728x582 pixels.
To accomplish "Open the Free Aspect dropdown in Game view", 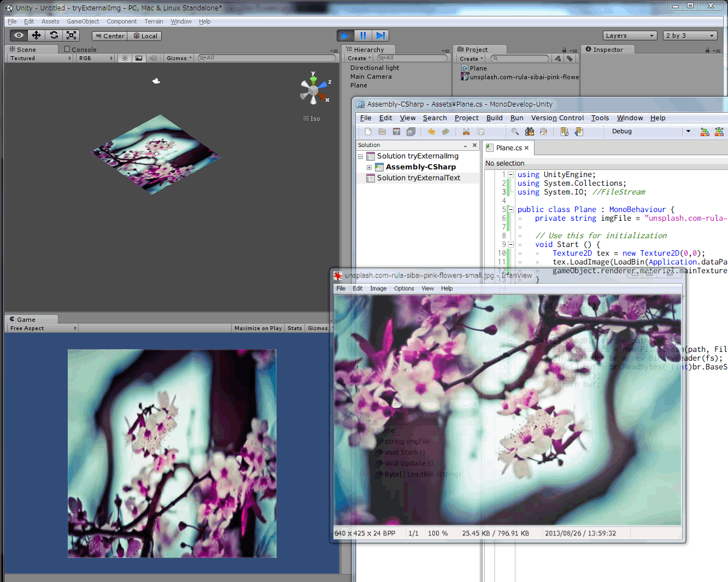I will 43,328.
